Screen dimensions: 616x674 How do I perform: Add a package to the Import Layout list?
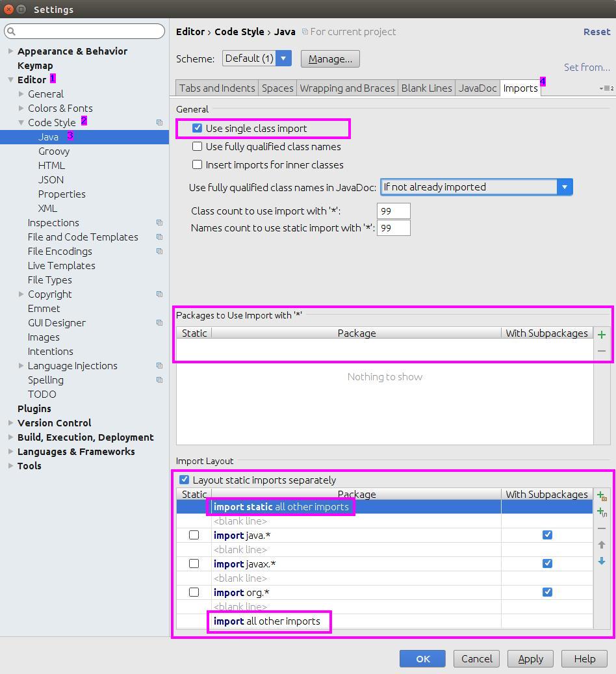pyautogui.click(x=601, y=495)
